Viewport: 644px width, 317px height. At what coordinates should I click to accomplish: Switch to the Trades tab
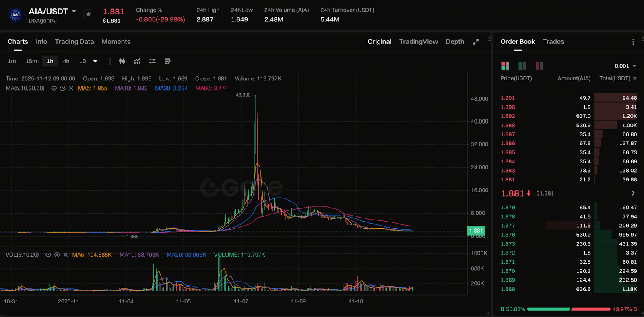(x=553, y=42)
